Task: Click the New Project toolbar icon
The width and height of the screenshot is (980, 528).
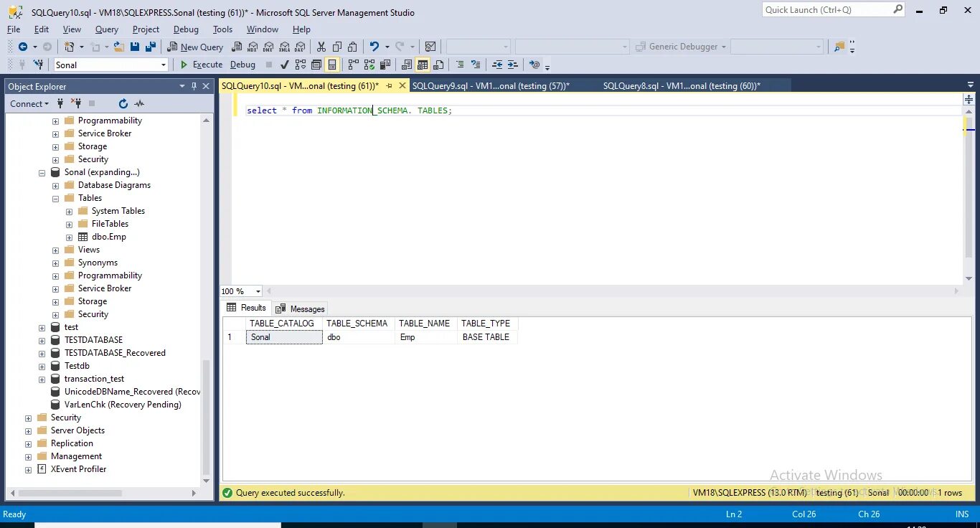Action: pos(70,47)
